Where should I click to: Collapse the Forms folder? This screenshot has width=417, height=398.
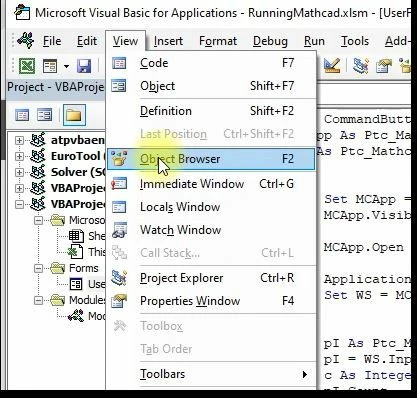tap(39, 268)
